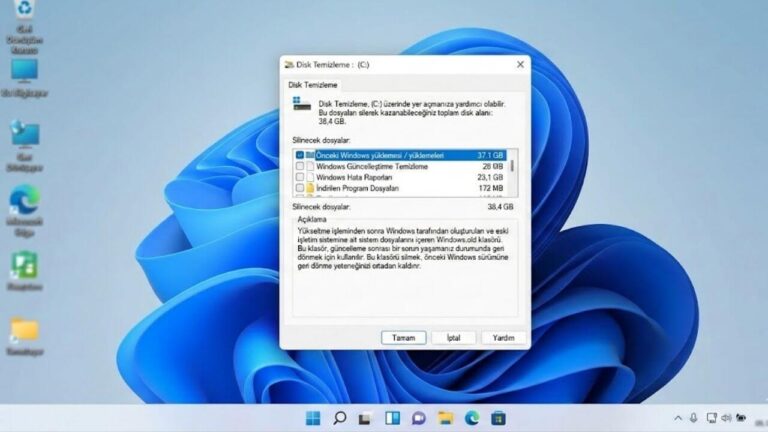Viewport: 768px width, 432px height.
Task: Click the microphone icon in system tray
Action: [x=694, y=418]
